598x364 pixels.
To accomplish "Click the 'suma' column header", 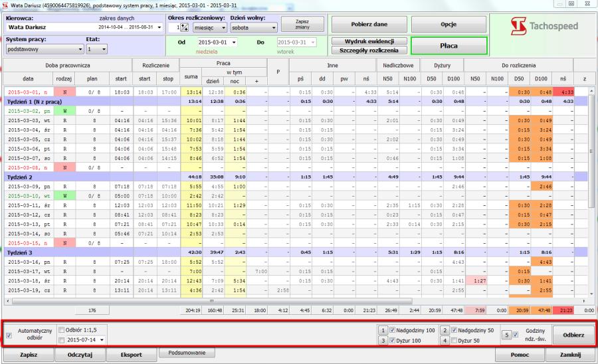I will tap(191, 76).
